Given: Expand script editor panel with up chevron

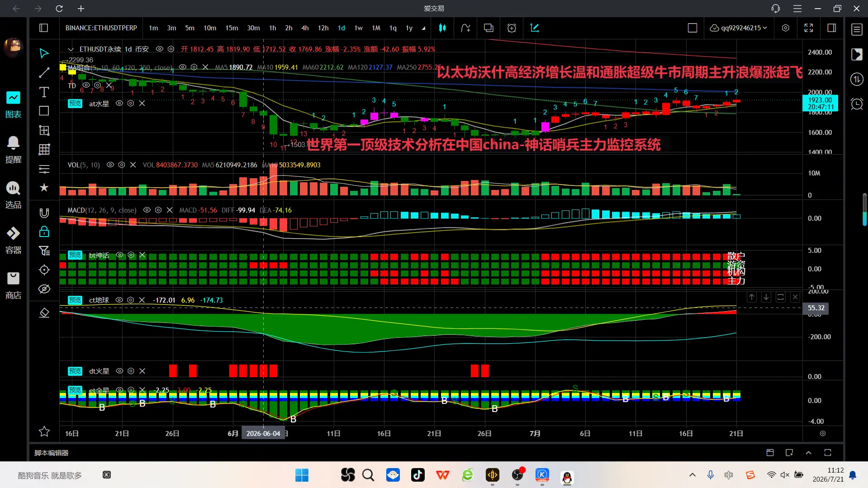Looking at the screenshot, I should [809, 453].
